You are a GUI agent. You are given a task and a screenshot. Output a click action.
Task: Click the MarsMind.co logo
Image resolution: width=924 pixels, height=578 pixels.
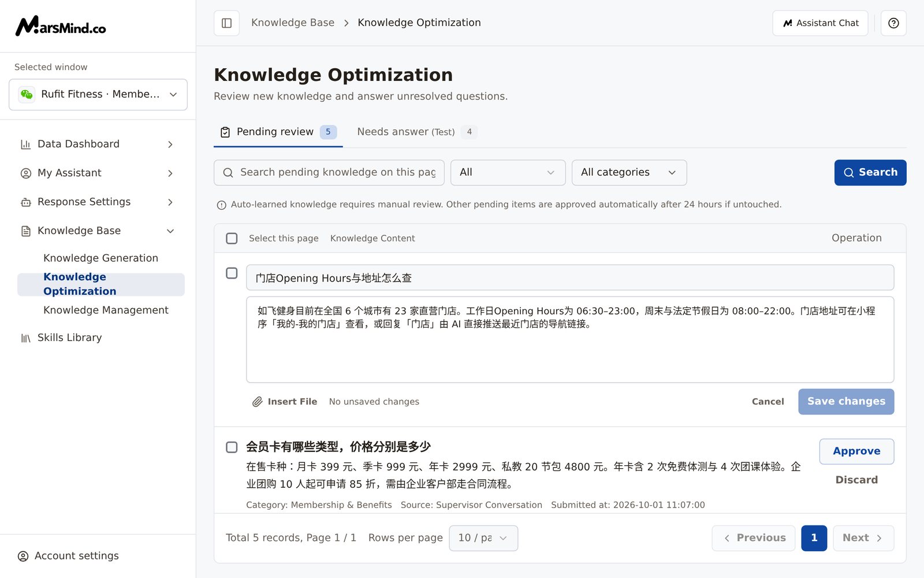61,26
